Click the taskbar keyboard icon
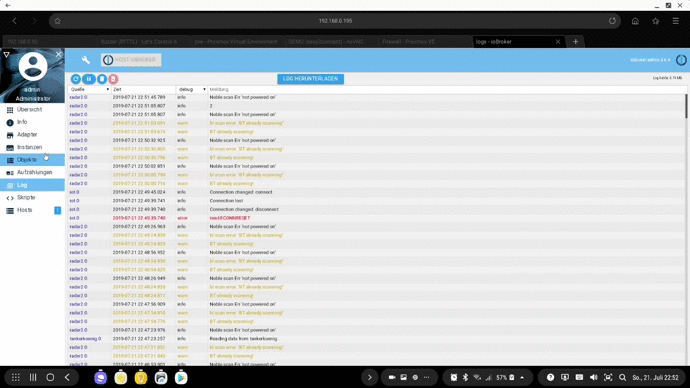The height and width of the screenshot is (388, 690). tap(580, 377)
